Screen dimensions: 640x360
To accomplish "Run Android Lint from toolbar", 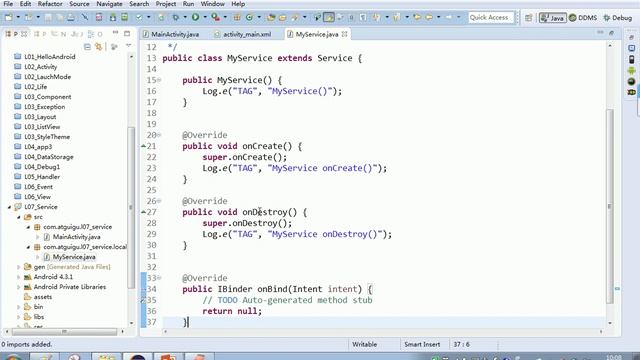I will coord(139,17).
